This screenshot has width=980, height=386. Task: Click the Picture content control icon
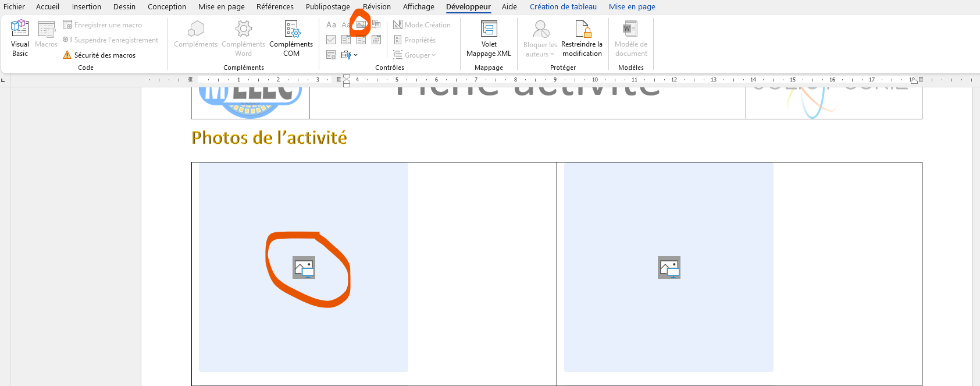click(x=361, y=24)
